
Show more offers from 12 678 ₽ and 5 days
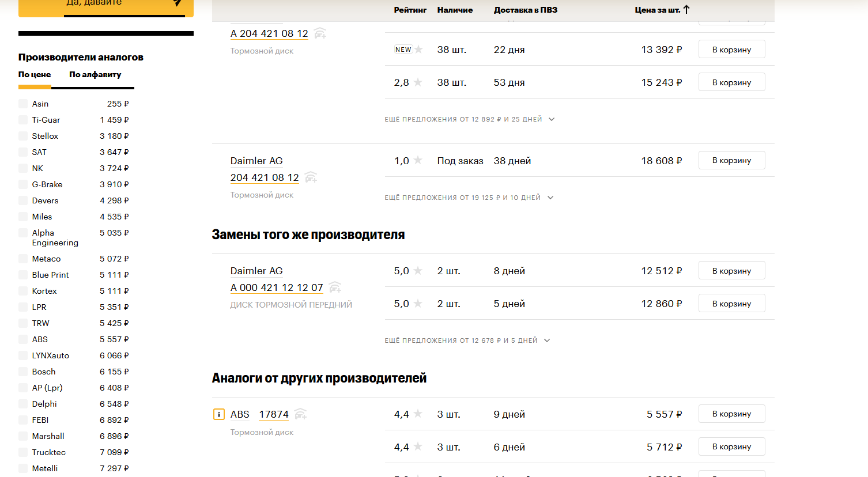point(467,340)
